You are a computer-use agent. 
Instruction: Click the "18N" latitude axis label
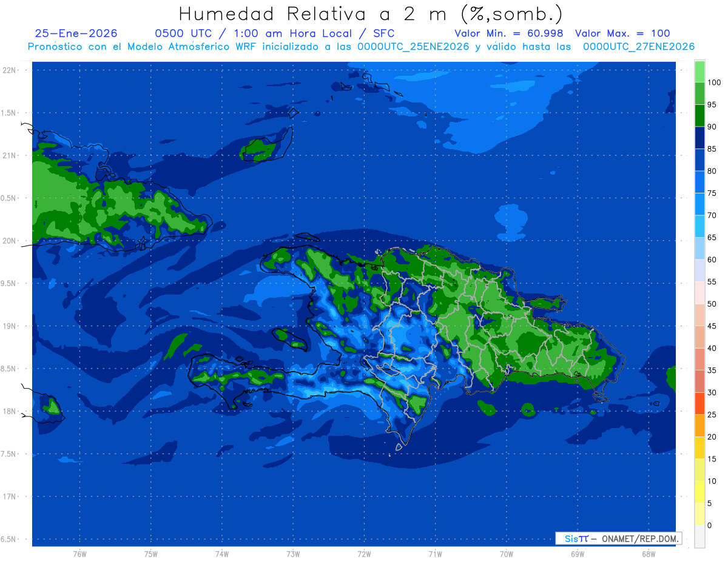8,411
